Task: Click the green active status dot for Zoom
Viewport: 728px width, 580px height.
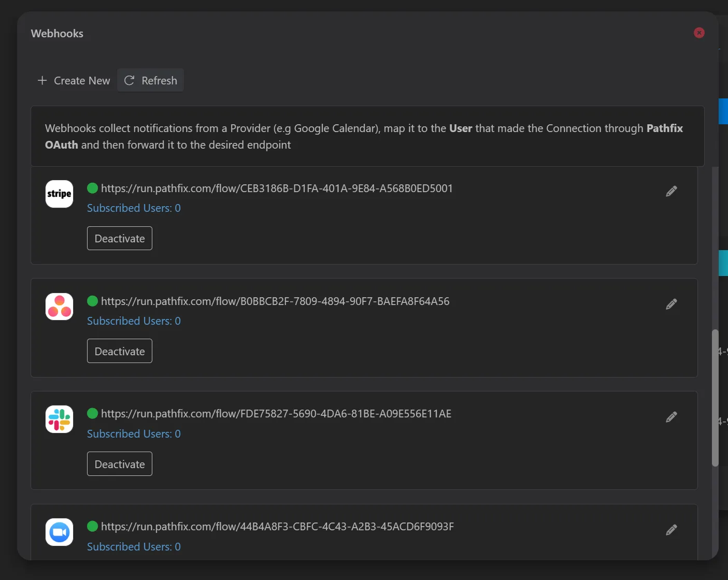Action: [93, 526]
